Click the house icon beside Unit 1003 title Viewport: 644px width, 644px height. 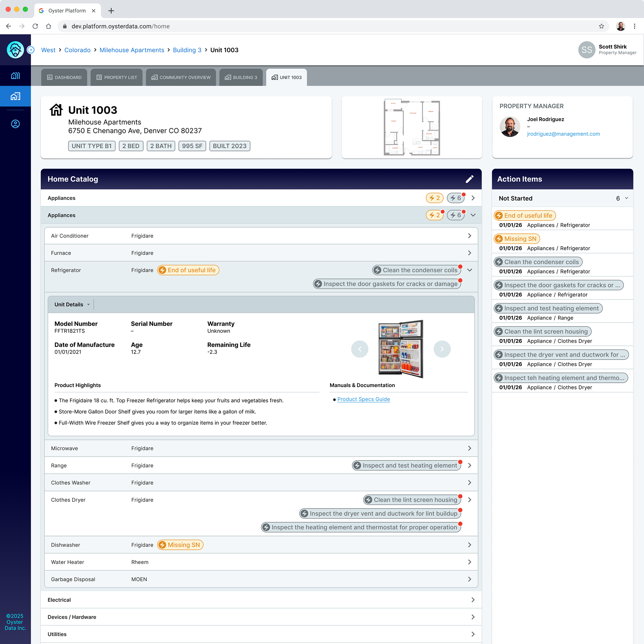[x=56, y=110]
